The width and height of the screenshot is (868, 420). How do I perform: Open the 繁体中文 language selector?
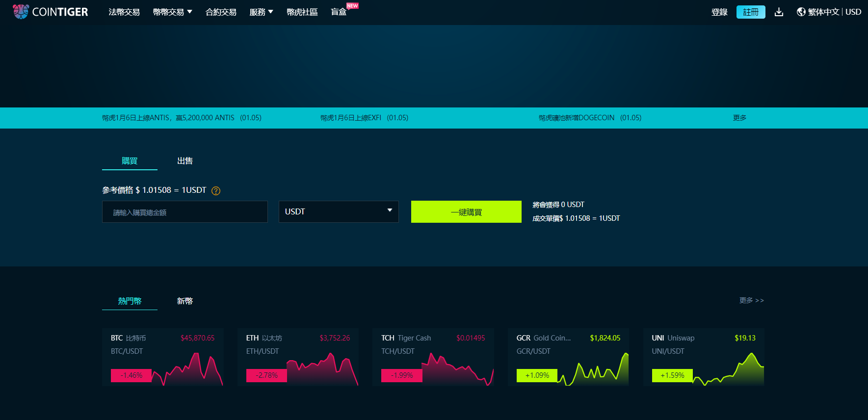[823, 12]
